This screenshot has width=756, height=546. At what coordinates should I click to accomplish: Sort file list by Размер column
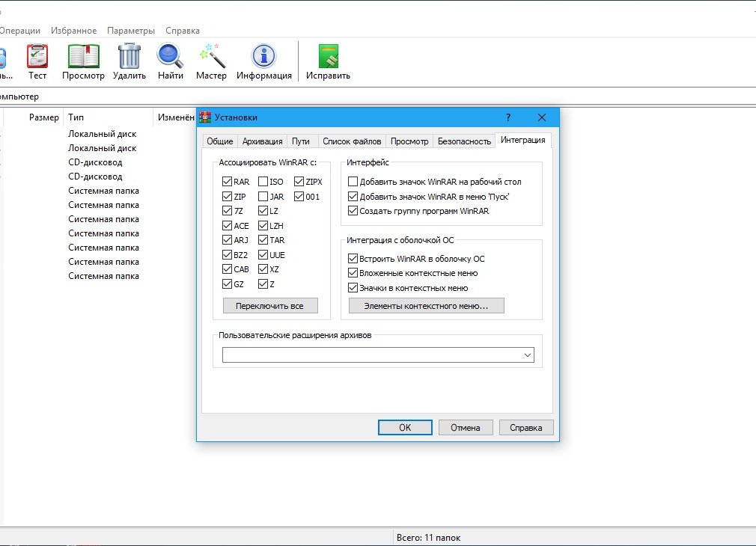(44, 117)
